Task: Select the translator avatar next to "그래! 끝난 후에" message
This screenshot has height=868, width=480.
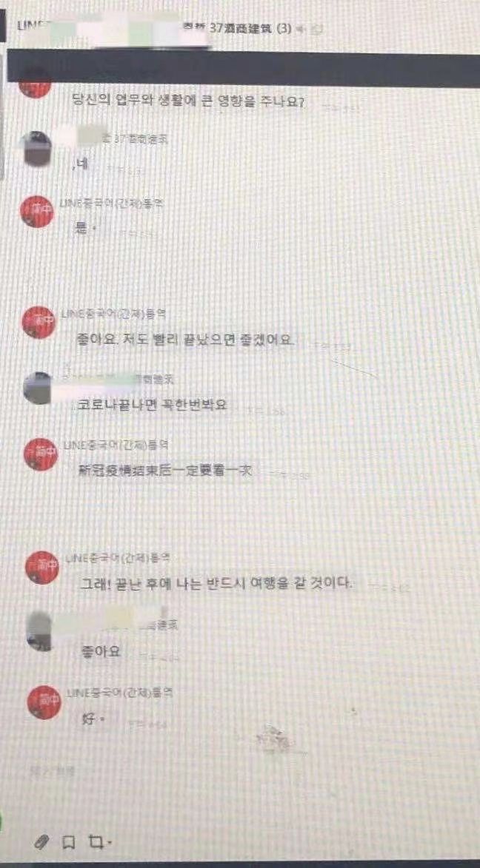Action: pos(43,568)
